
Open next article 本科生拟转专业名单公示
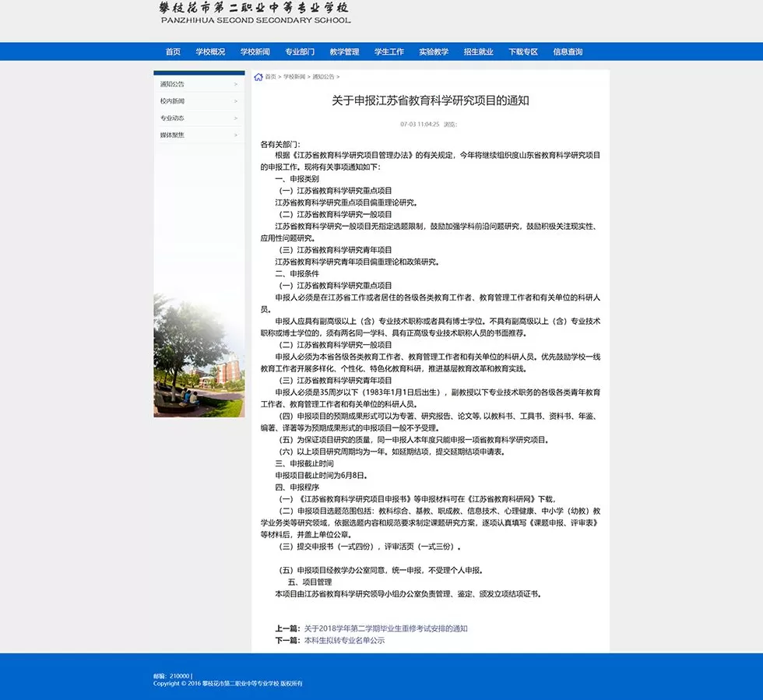[x=344, y=641]
